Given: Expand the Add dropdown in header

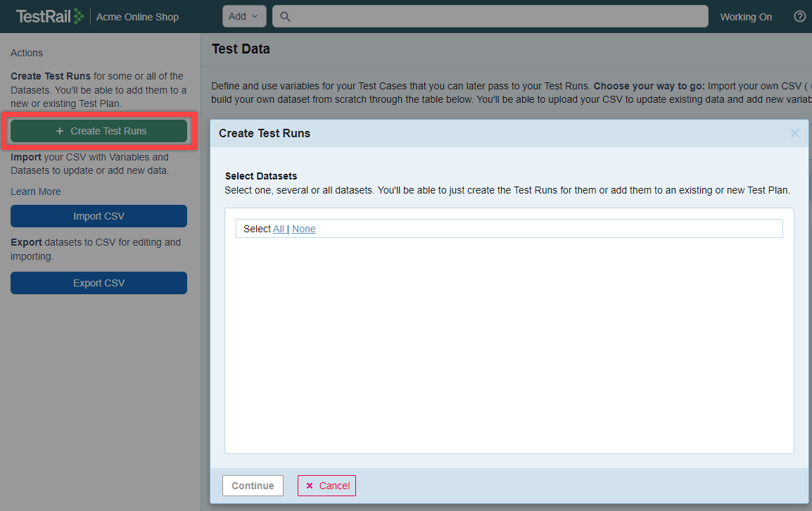Looking at the screenshot, I should [243, 16].
